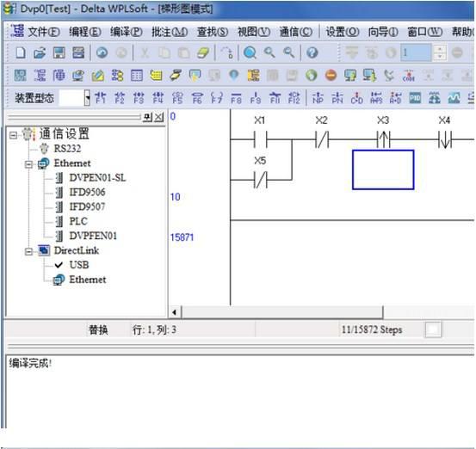The width and height of the screenshot is (476, 449).
Task: Click the F12 ladder tool
Action: (x=294, y=98)
